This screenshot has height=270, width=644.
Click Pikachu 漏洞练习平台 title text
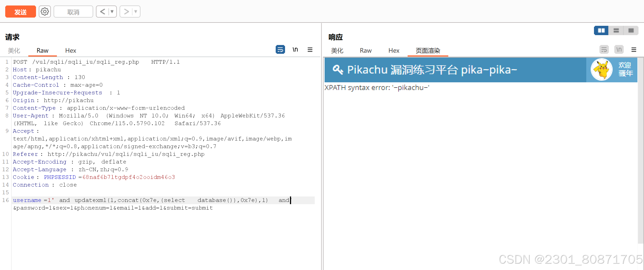pyautogui.click(x=432, y=70)
